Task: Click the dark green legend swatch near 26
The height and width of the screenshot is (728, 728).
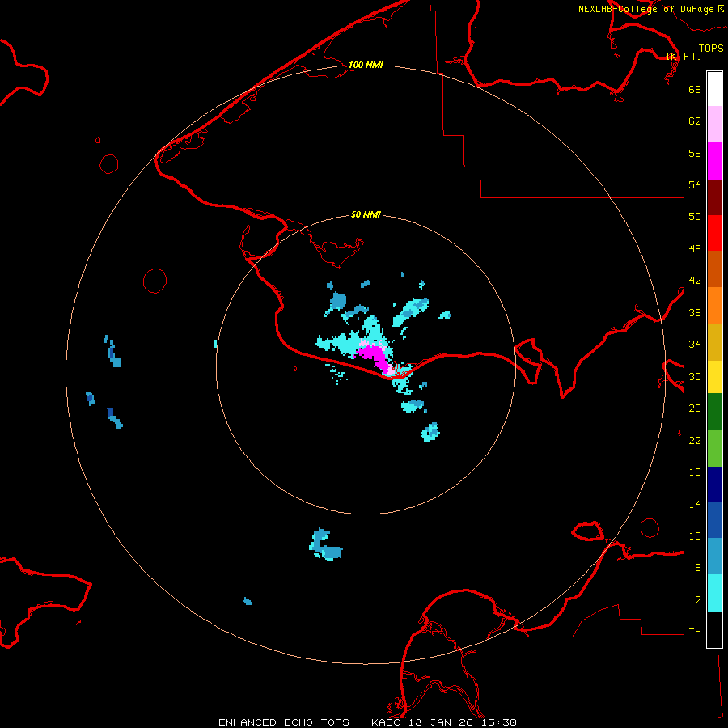Action: click(714, 412)
